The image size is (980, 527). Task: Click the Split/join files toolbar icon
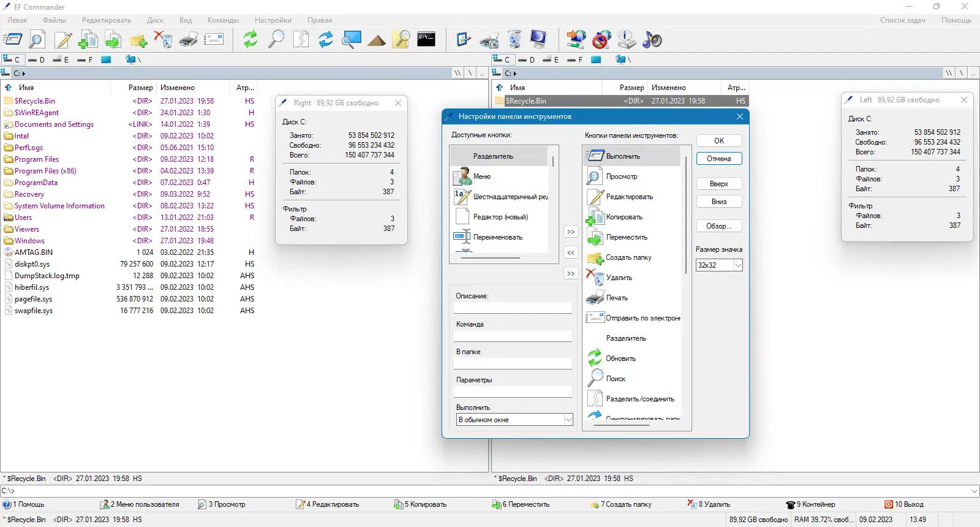pyautogui.click(x=301, y=40)
